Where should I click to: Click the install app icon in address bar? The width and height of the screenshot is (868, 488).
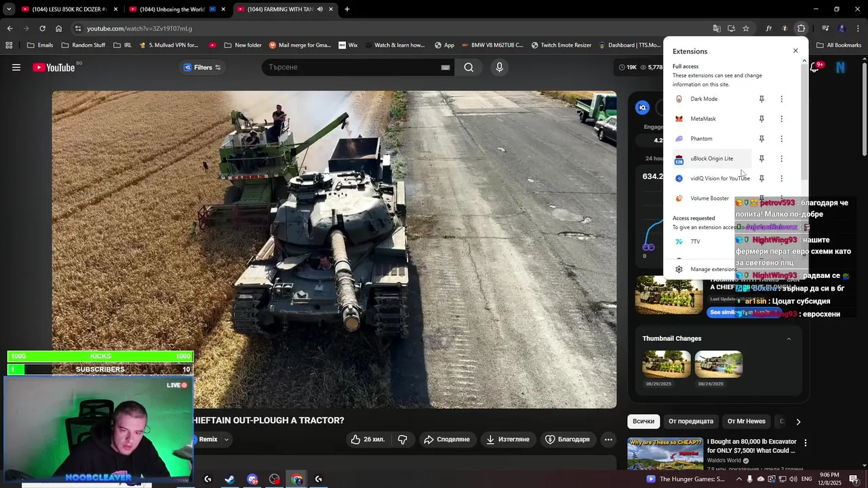coord(731,28)
